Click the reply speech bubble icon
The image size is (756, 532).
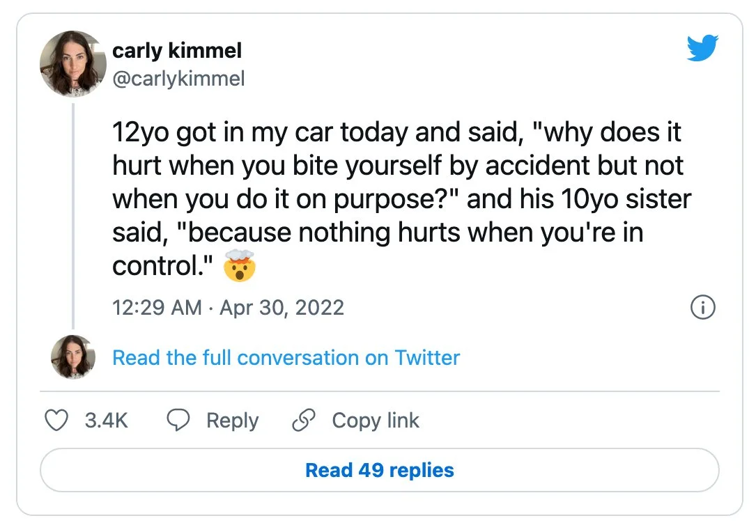click(x=179, y=421)
